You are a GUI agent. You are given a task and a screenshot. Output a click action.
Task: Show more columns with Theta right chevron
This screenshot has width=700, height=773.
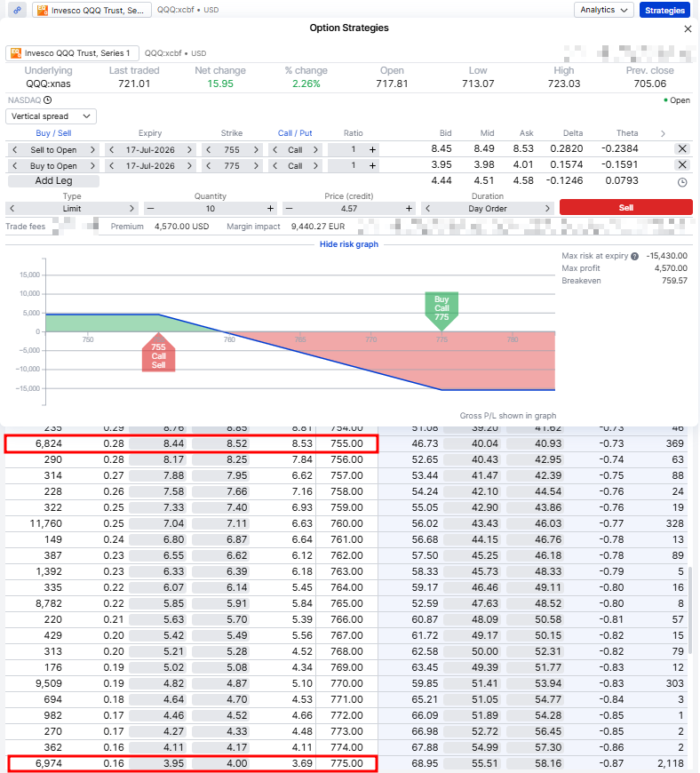pos(663,133)
